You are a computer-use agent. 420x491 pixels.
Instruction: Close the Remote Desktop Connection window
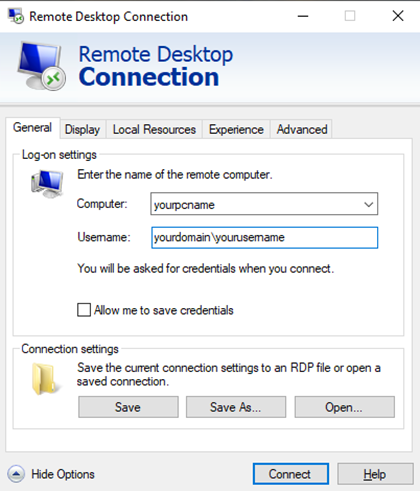[x=398, y=16]
